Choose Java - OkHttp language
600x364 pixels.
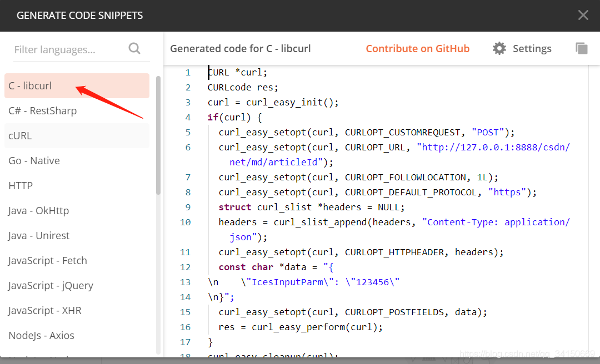(x=77, y=211)
